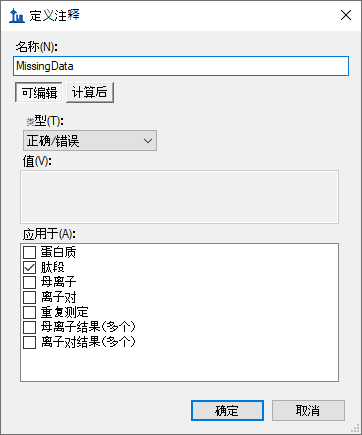Switch to the 计算后 tab
Viewport: 362px width, 435px height.
90,92
